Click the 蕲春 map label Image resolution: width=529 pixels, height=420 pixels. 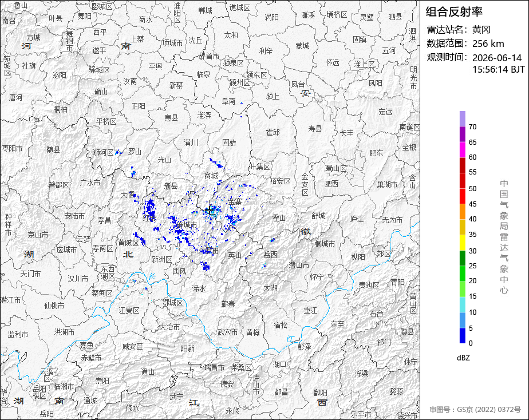coord(228,304)
